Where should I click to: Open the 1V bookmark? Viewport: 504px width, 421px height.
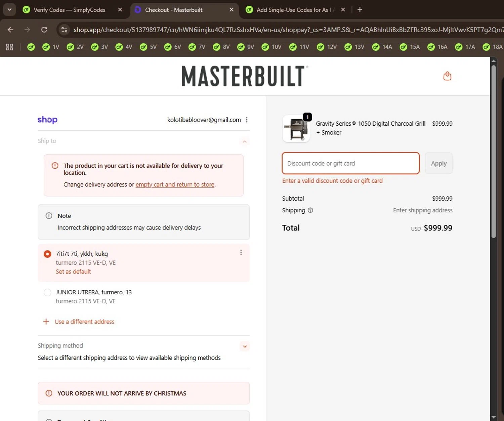point(51,47)
